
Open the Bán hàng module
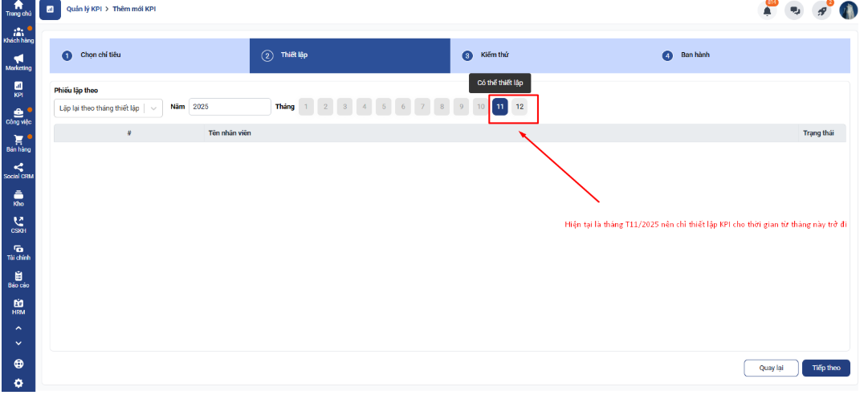pos(18,143)
